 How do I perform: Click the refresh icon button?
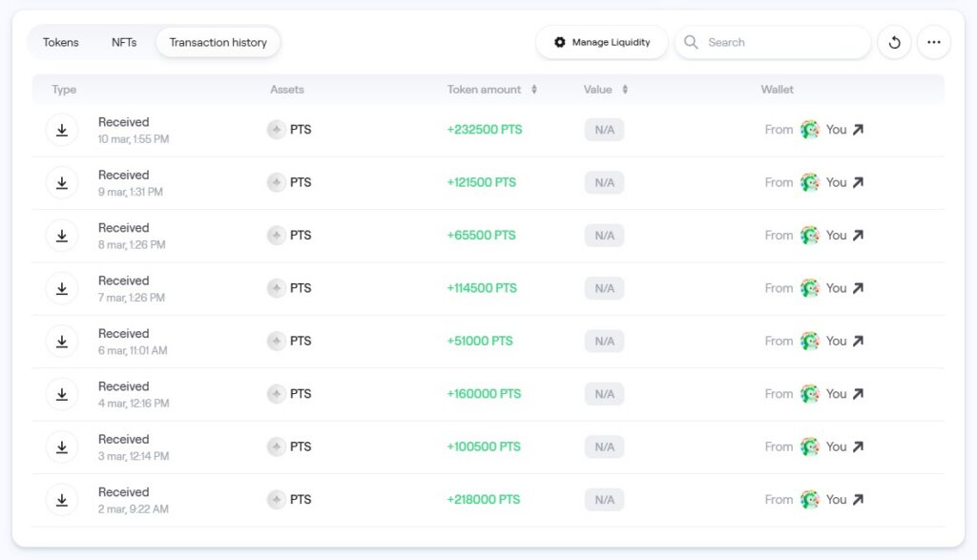pyautogui.click(x=894, y=42)
